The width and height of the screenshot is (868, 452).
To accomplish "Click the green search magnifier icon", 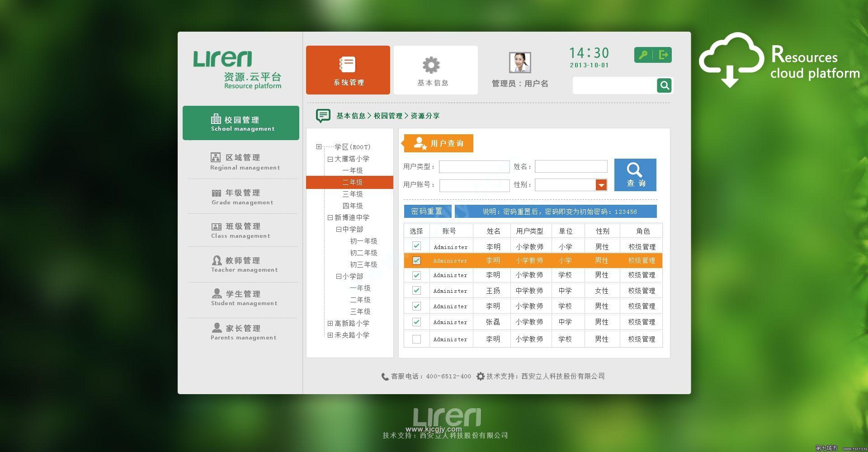I will click(664, 85).
